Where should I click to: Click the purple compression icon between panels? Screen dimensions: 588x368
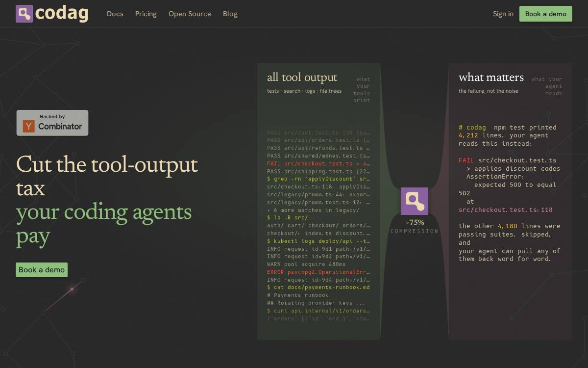click(415, 201)
